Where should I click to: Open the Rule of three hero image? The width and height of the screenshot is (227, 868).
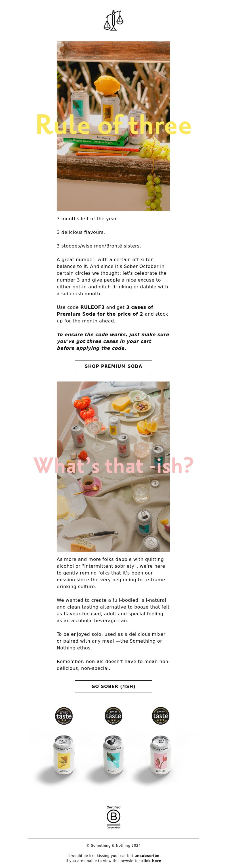click(113, 126)
